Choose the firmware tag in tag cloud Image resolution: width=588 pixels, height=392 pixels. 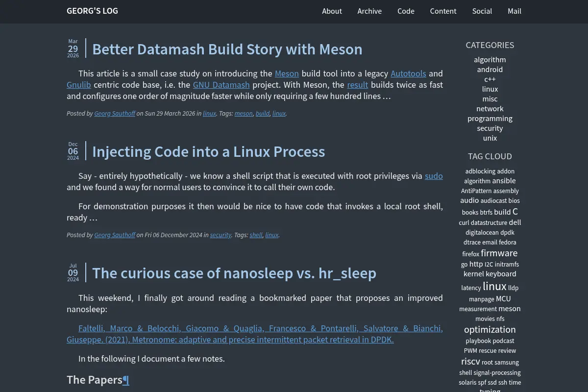pos(499,253)
